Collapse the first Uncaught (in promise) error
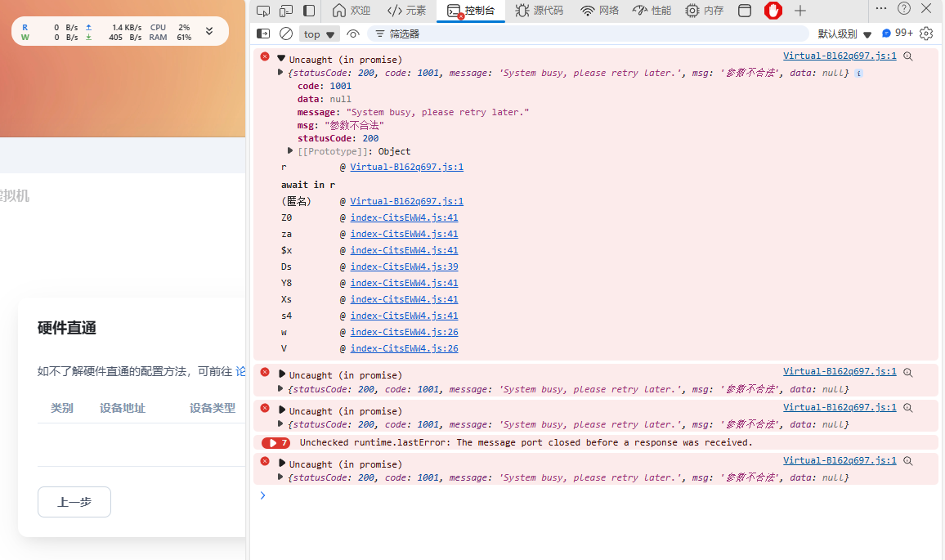The width and height of the screenshot is (945, 560). click(281, 59)
